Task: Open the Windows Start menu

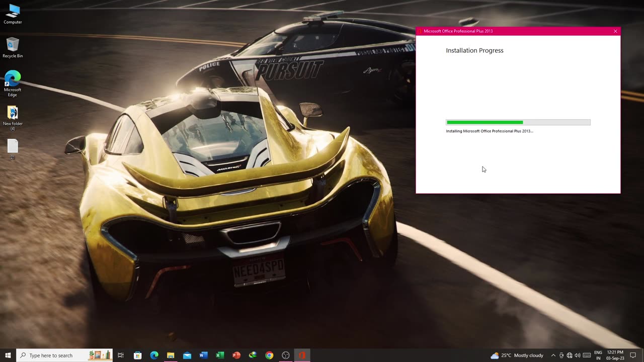Action: [8, 355]
